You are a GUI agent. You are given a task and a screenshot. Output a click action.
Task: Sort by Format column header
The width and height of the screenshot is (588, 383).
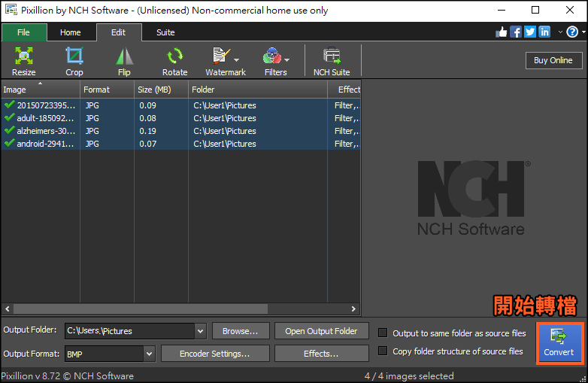coord(107,90)
